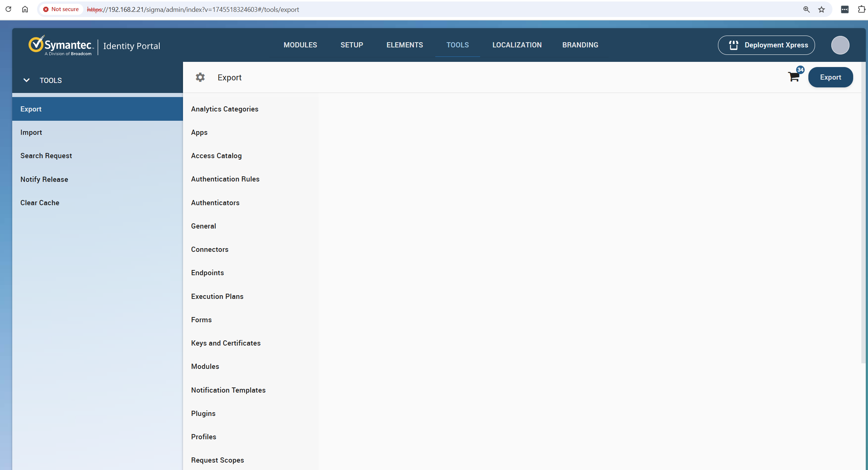Open the LOCALIZATION top navigation tab
Viewport: 868px width, 470px height.
coord(517,45)
